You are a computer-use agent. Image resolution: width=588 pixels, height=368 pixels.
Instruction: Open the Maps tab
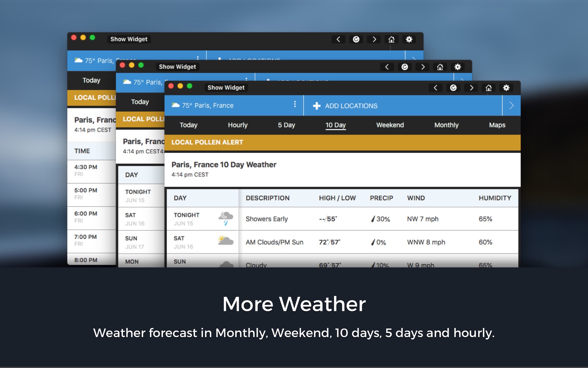pos(497,125)
